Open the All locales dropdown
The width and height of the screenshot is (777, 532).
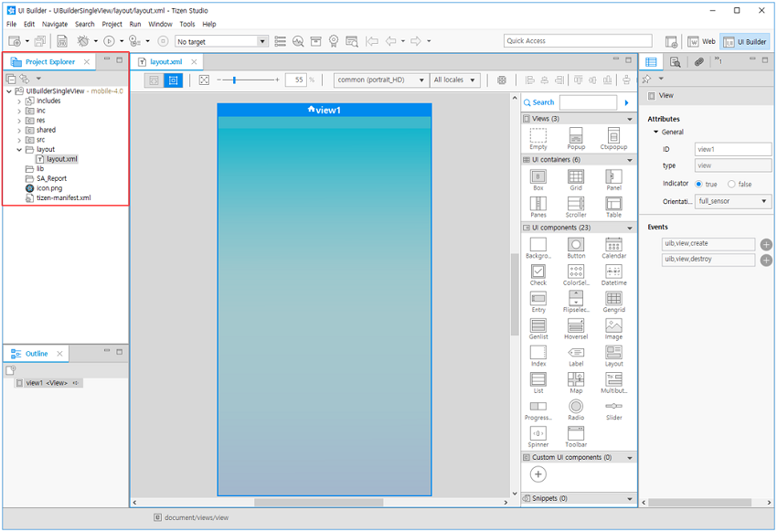click(454, 80)
